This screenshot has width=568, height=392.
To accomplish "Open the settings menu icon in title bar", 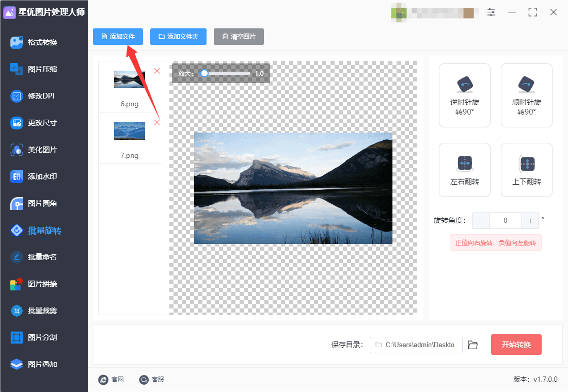I will [x=491, y=12].
